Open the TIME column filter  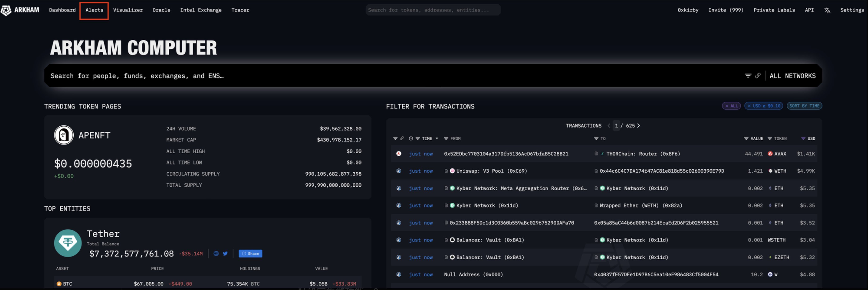point(417,139)
